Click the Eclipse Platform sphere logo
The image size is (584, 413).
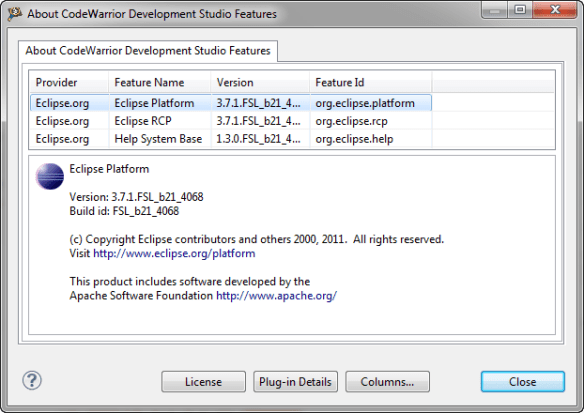[50, 177]
